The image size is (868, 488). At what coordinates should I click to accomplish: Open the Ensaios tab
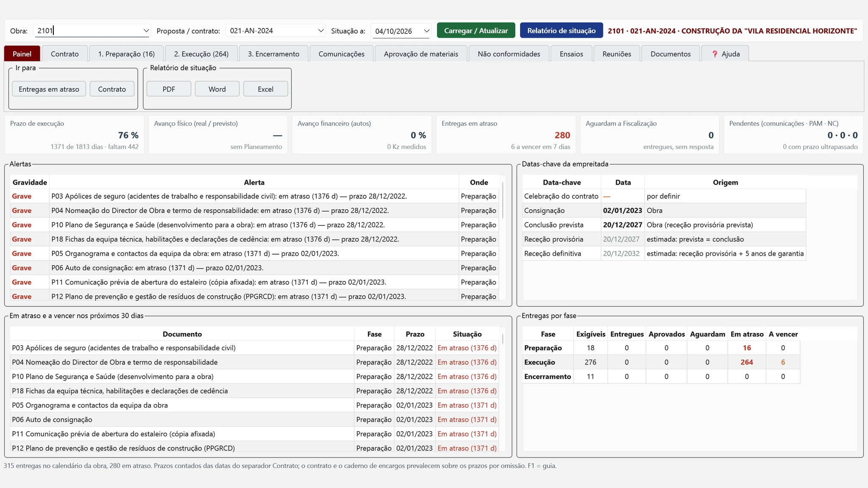[571, 54]
